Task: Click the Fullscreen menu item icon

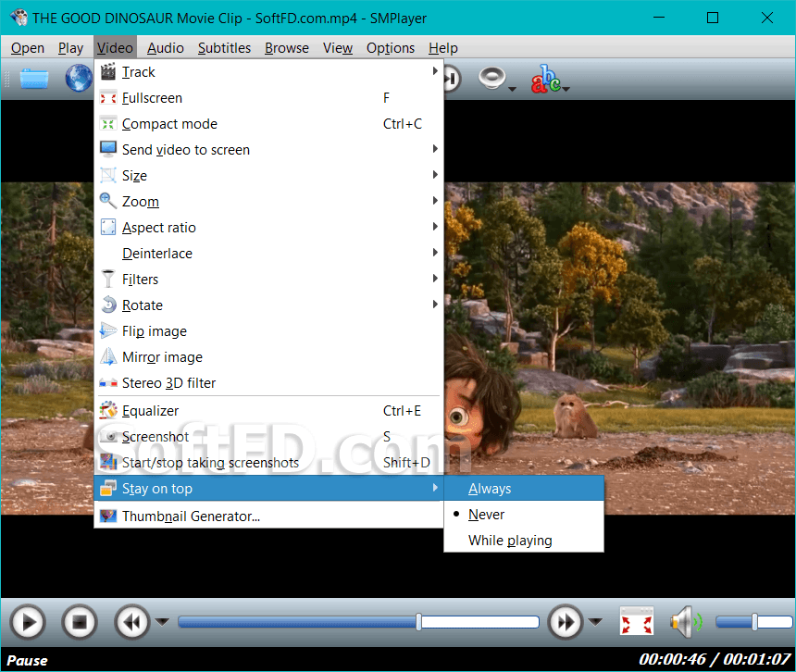Action: pyautogui.click(x=108, y=98)
